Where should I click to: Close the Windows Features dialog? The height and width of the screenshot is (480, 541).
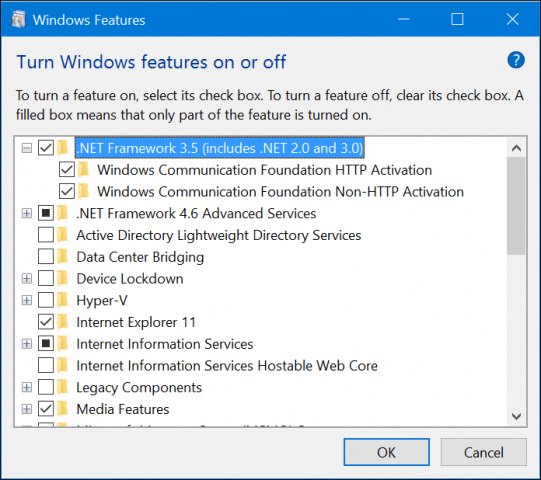(512, 19)
